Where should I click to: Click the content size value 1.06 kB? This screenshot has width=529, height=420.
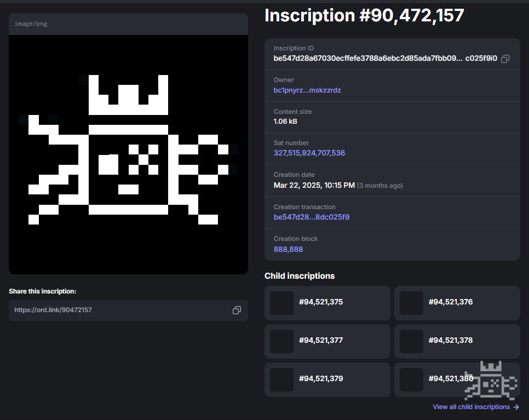[285, 122]
